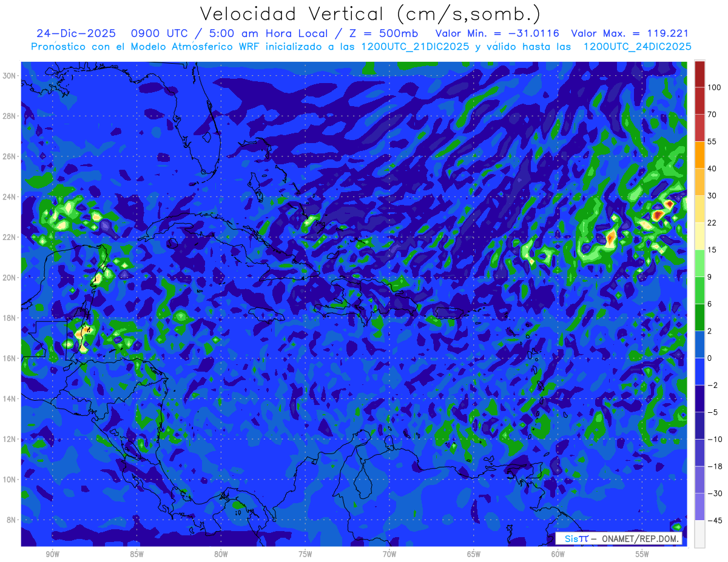728x562 pixels.
Task: Click the '75W' longitude label
Action: [x=305, y=554]
